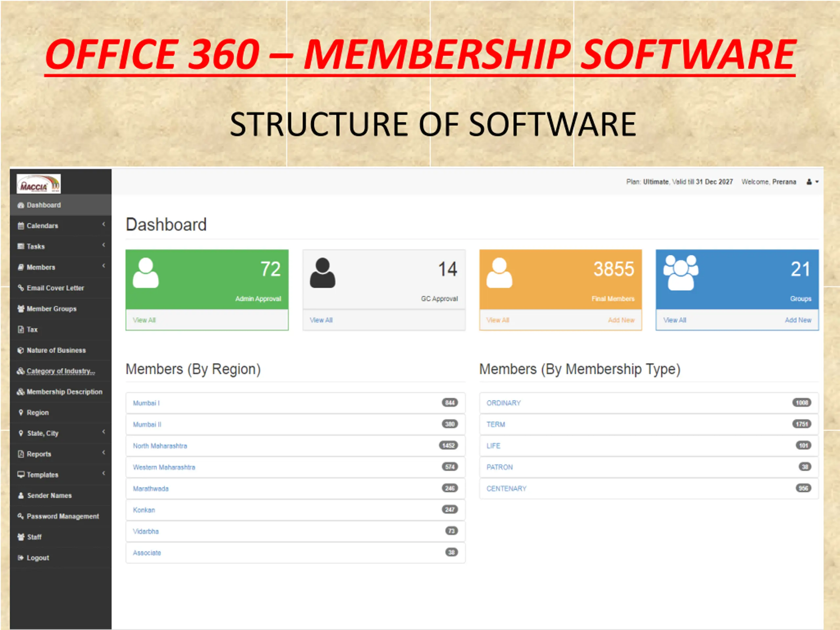Expand the Templates submenu chevron
This screenshot has width=840, height=630.
tap(104, 473)
